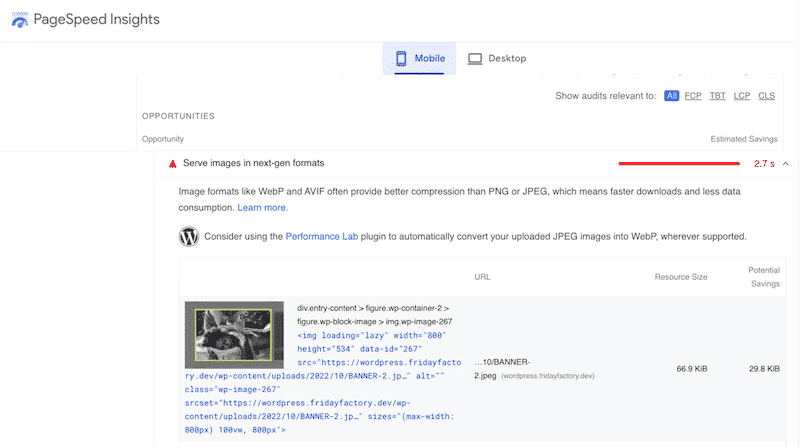Click the PageSpeed Insights title text
Viewport: 800px width, 447px height.
(x=97, y=19)
